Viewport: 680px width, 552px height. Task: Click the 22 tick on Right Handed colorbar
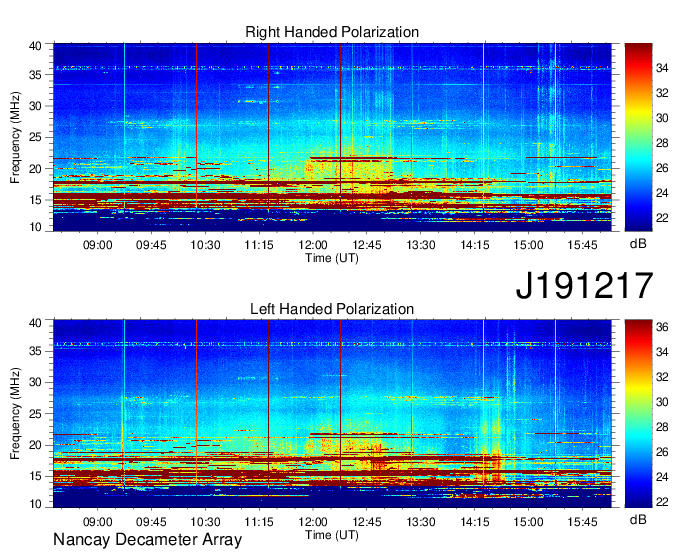pyautogui.click(x=662, y=218)
